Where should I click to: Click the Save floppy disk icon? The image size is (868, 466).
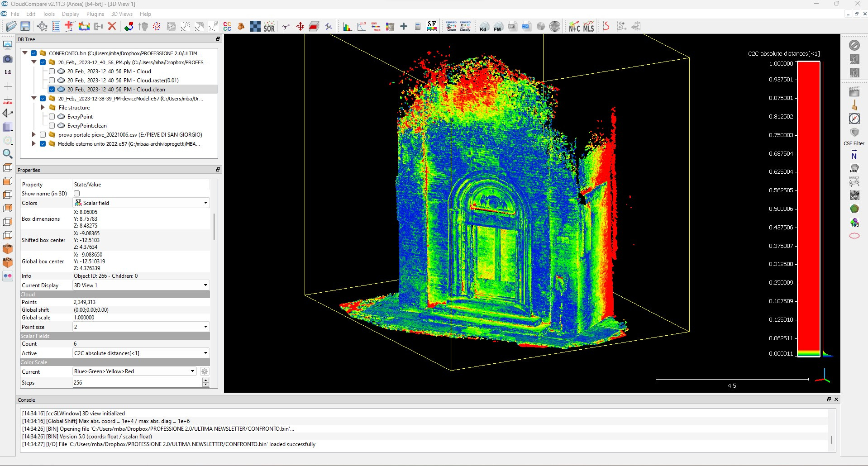tap(25, 26)
